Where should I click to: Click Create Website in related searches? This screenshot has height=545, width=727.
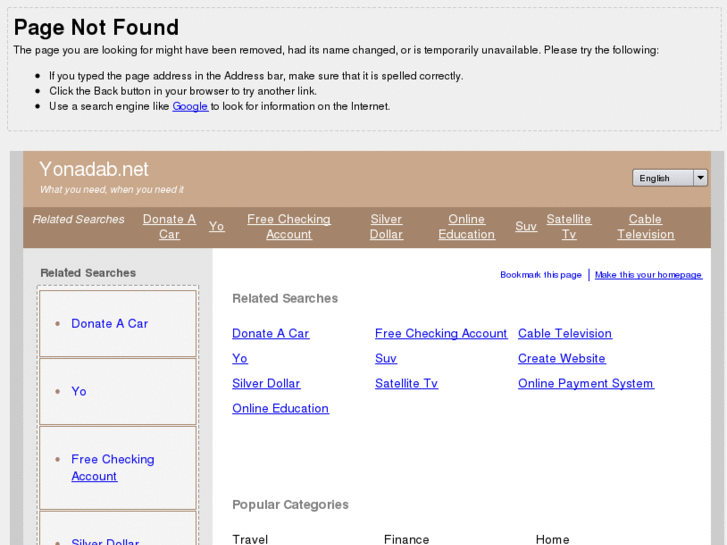(x=561, y=359)
